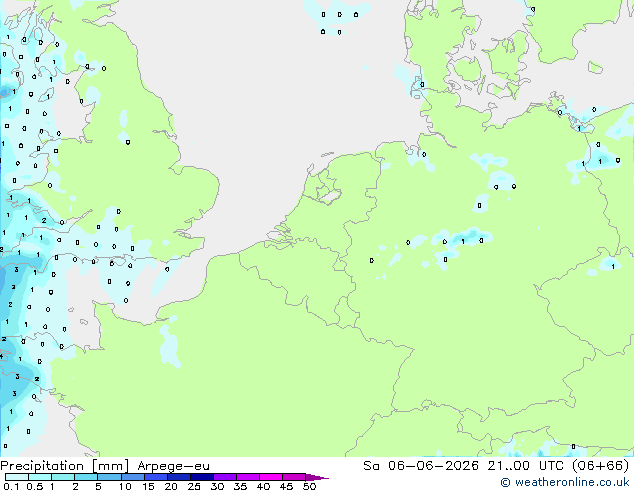Click the Bornholm island outline in Baltic
The height and width of the screenshot is (490, 634).
[x=595, y=67]
